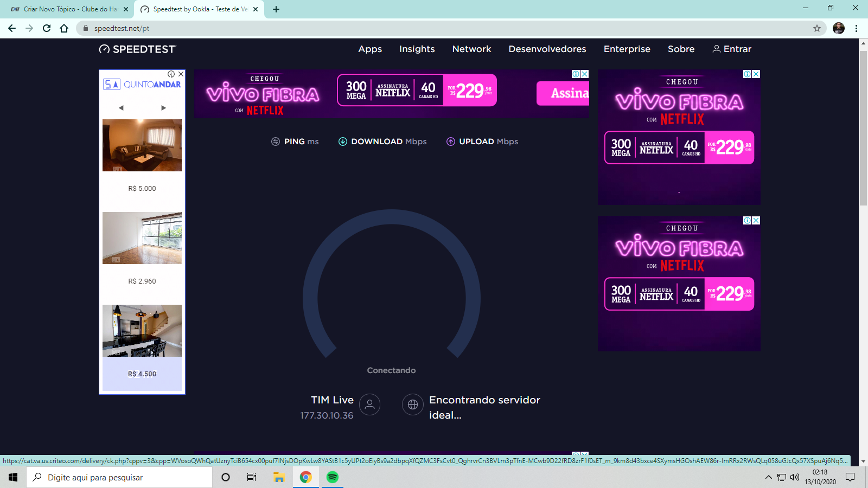
Task: Click the Windows taskbar search box
Action: (x=119, y=477)
